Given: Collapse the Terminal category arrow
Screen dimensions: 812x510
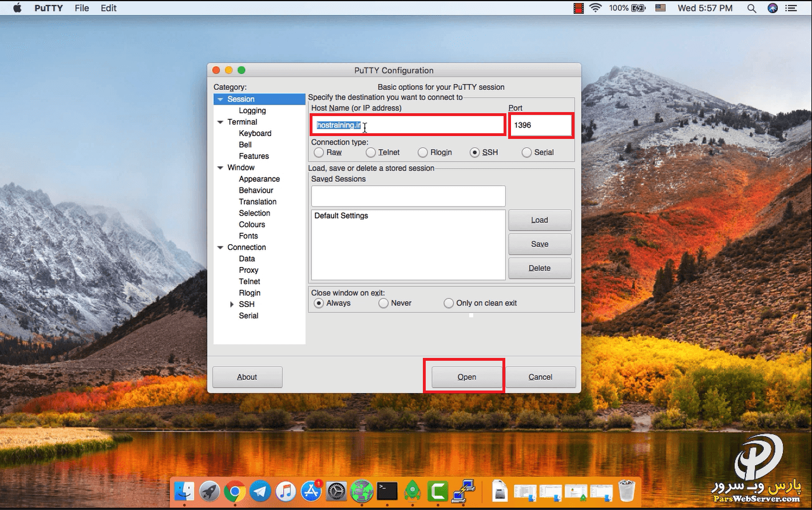Looking at the screenshot, I should click(x=220, y=122).
